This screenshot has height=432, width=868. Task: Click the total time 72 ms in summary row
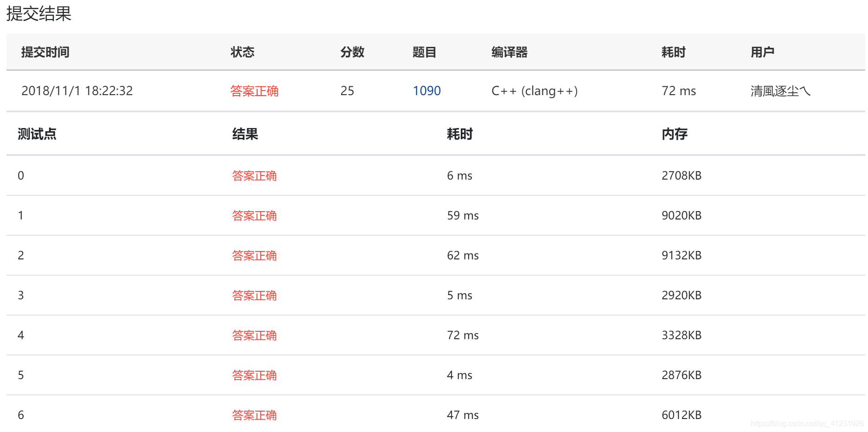click(x=679, y=91)
